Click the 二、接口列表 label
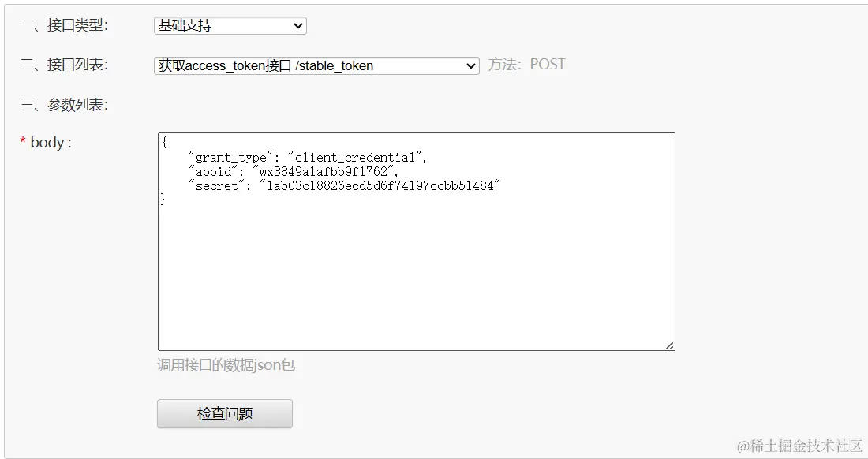The width and height of the screenshot is (868, 459). point(64,65)
